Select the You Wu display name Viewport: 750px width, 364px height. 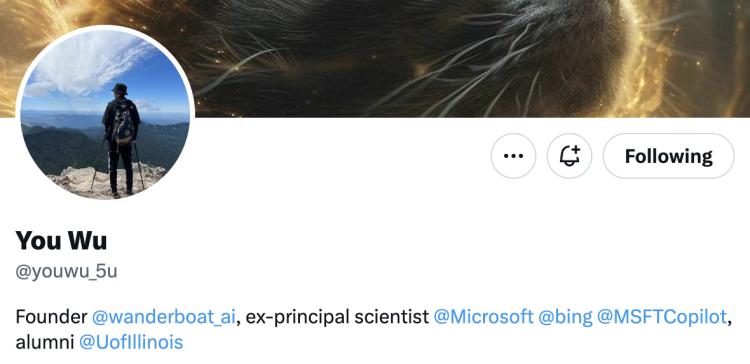pyautogui.click(x=61, y=241)
